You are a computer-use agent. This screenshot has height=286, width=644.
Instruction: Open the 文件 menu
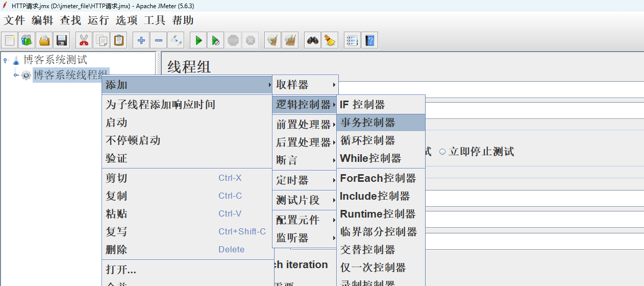[x=14, y=20]
